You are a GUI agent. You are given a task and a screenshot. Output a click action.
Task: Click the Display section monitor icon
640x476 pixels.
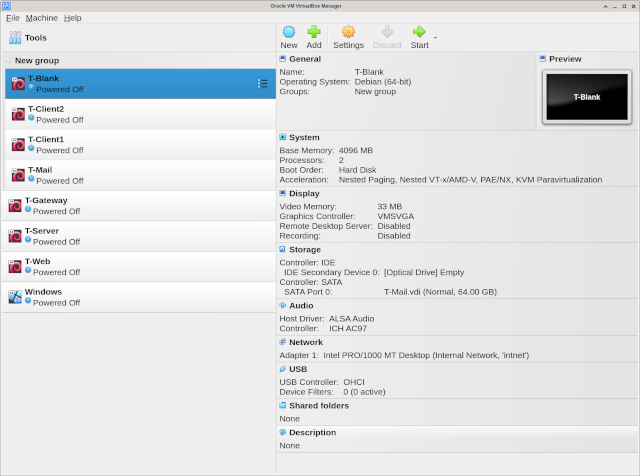[282, 193]
